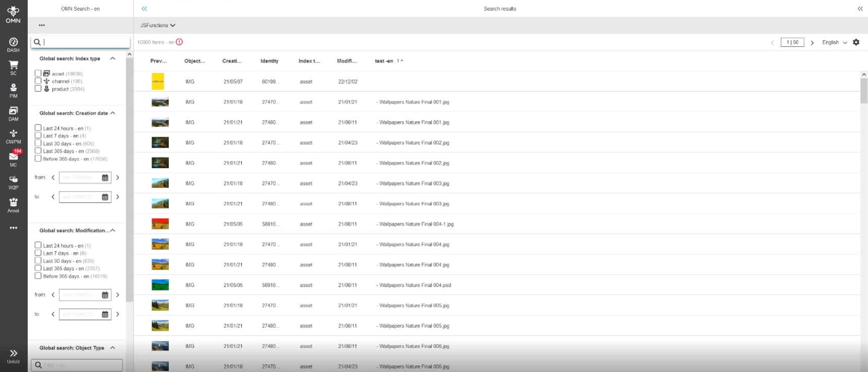Open the Annot annotation module

tap(13, 205)
